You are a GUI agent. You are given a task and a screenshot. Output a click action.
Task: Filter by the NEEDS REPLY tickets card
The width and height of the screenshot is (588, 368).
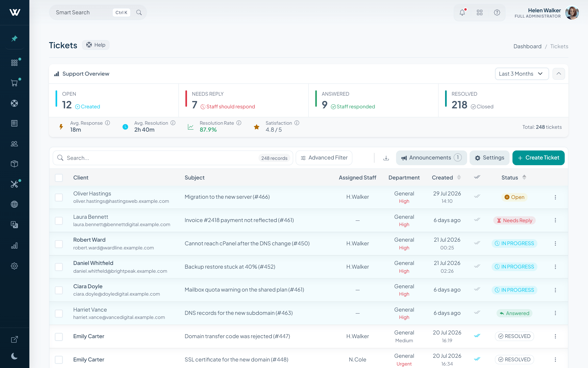[243, 100]
